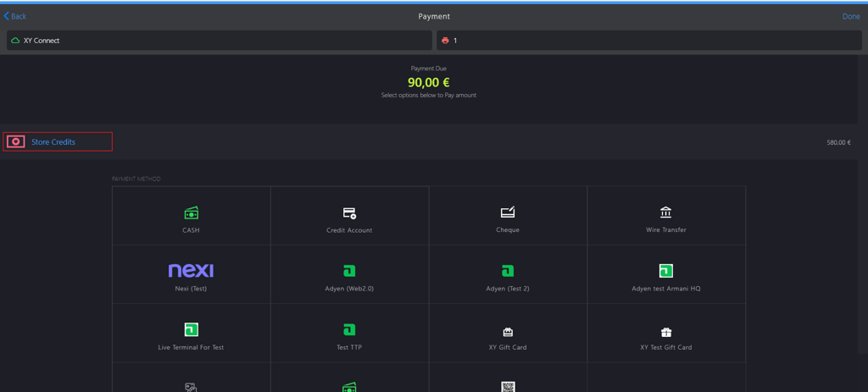Choose Adyen (Test 2) payment method

[508, 275]
